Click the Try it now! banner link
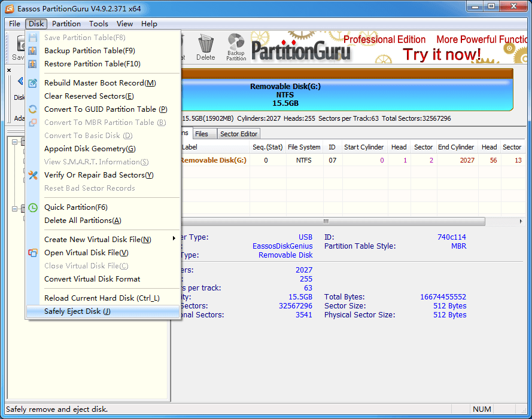Screen dimensions: 532x419 coord(442,54)
